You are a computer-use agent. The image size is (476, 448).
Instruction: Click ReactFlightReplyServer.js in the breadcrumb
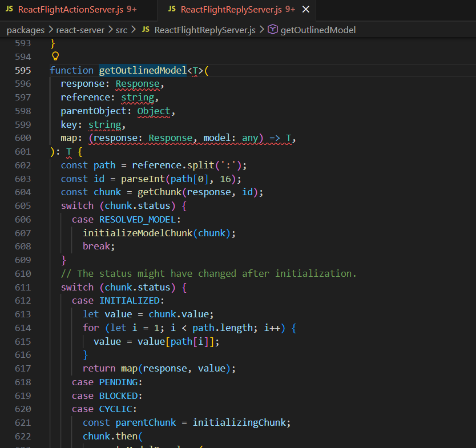click(x=204, y=30)
